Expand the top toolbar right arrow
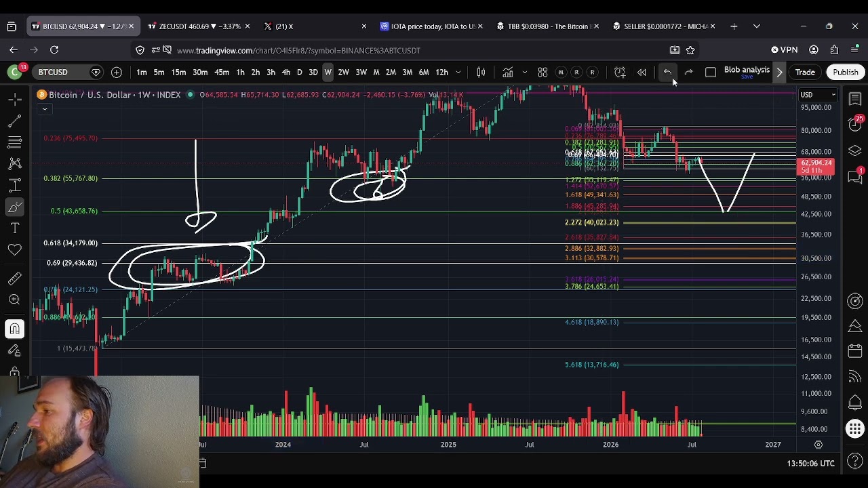The height and width of the screenshot is (488, 868). pyautogui.click(x=779, y=73)
